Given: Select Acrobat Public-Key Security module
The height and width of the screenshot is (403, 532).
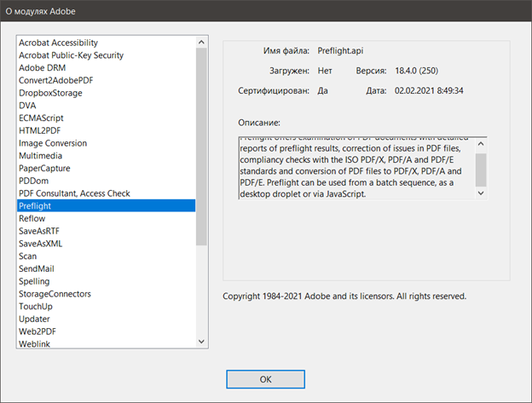Looking at the screenshot, I should (107, 55).
